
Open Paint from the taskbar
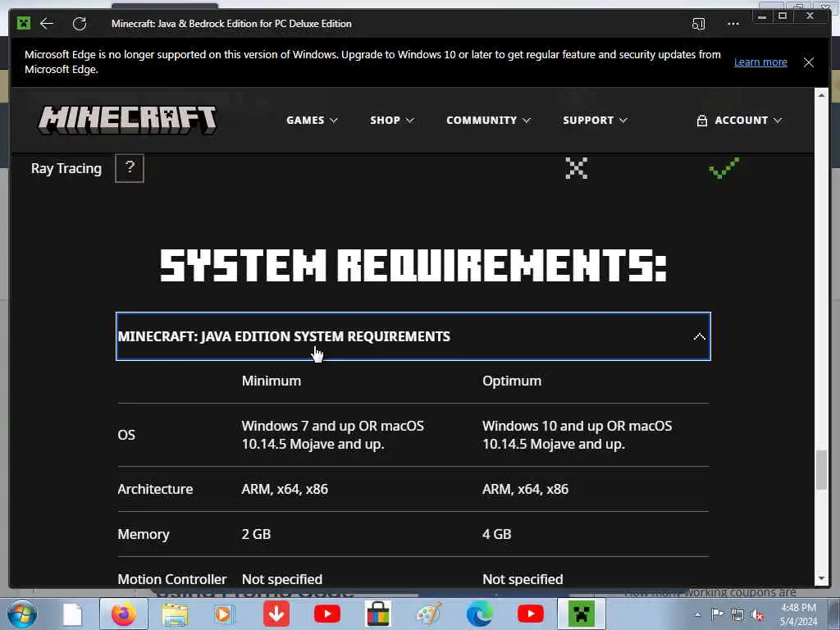pos(429,614)
